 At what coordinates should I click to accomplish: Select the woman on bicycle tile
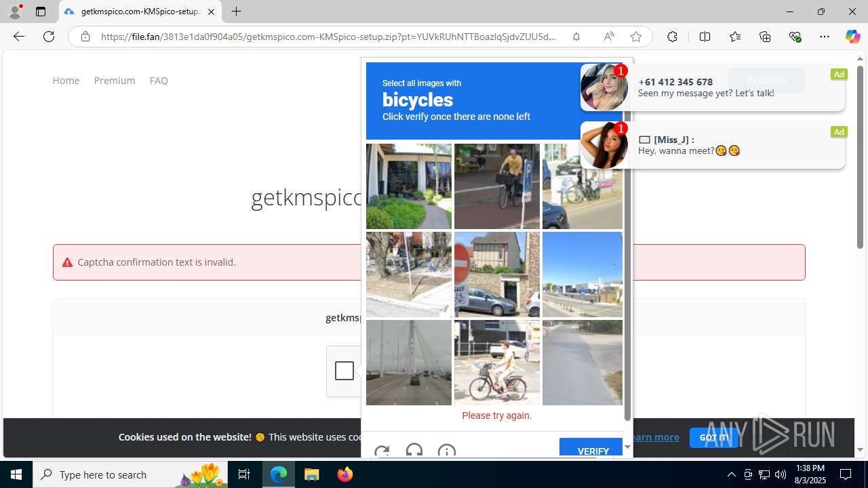click(x=497, y=363)
